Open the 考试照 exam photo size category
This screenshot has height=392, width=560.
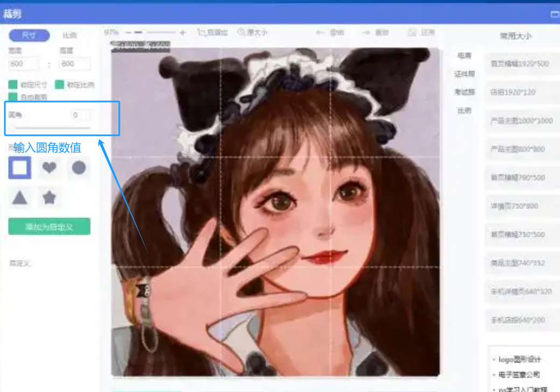click(464, 92)
